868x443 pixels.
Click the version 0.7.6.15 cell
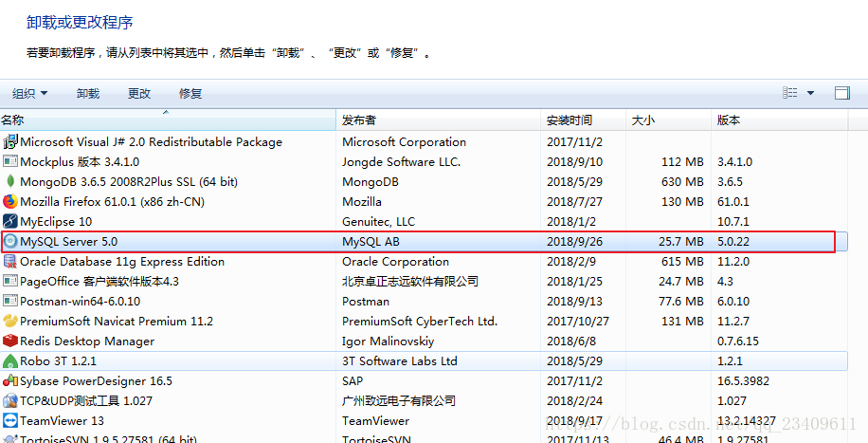pyautogui.click(x=738, y=341)
